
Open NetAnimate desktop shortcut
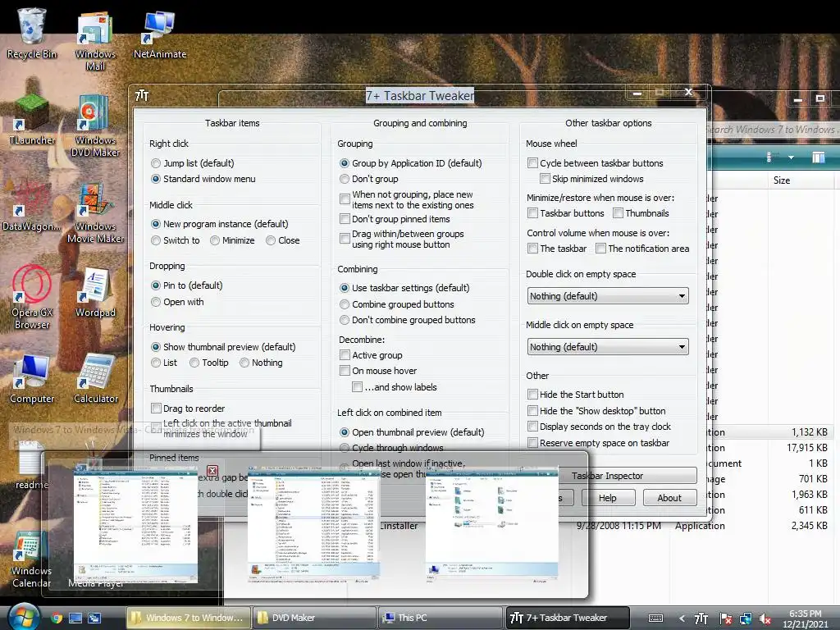coord(160,33)
